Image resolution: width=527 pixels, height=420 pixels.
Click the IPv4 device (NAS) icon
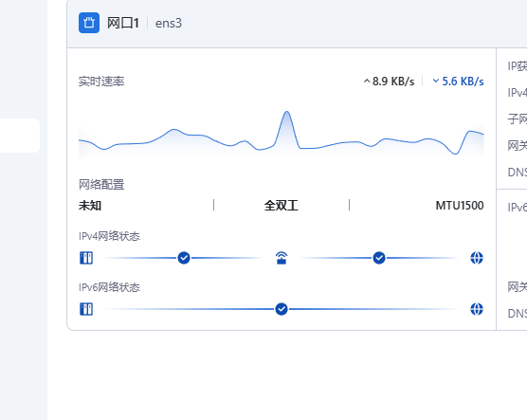tap(86, 258)
